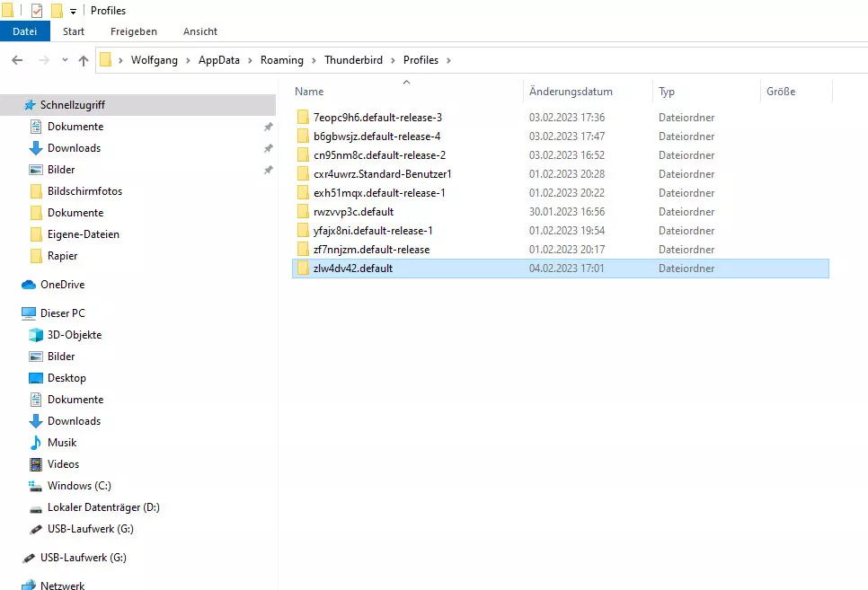This screenshot has height=590, width=868.
Task: Sort by Name column header
Action: pos(309,92)
